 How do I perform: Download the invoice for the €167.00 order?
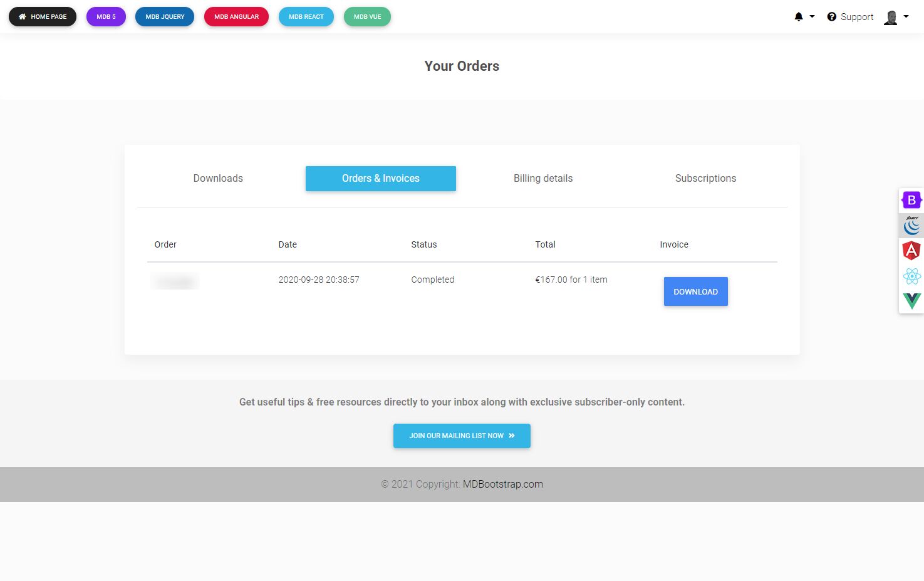(x=696, y=291)
